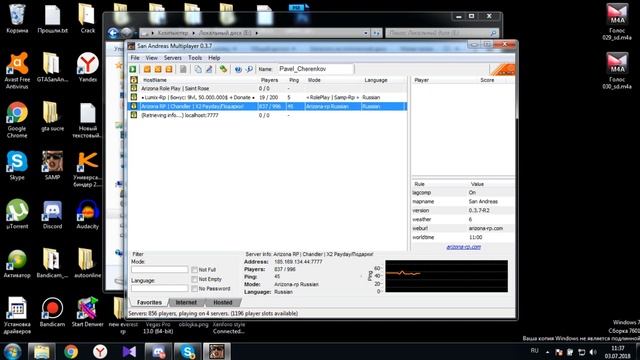Click the volume speaker icon in system tray
Viewport: 640px width, 360px height.
[x=593, y=352]
